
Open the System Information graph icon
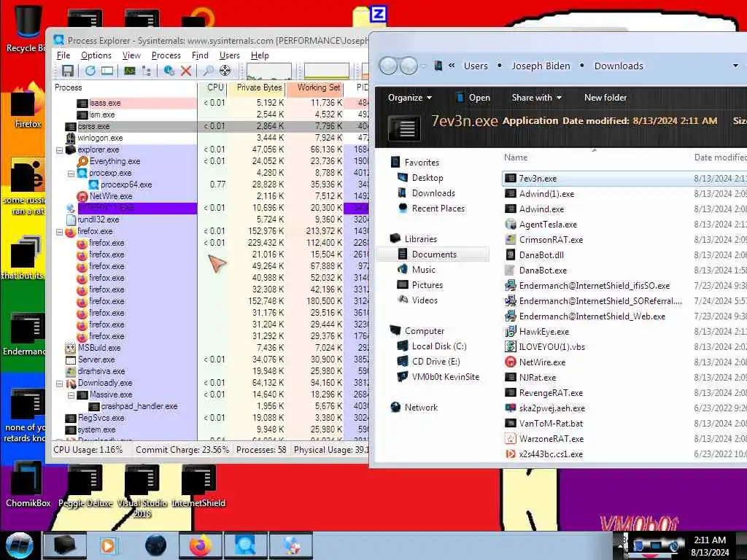(130, 71)
